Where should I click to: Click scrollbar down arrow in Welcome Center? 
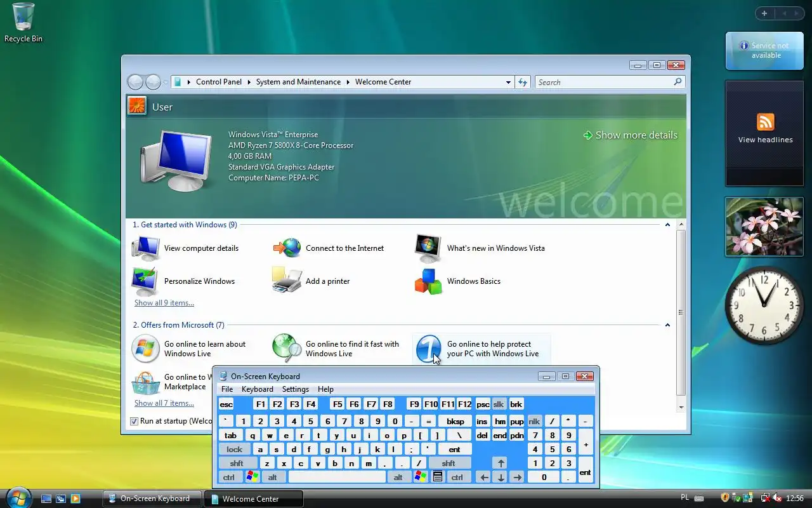coord(681,407)
